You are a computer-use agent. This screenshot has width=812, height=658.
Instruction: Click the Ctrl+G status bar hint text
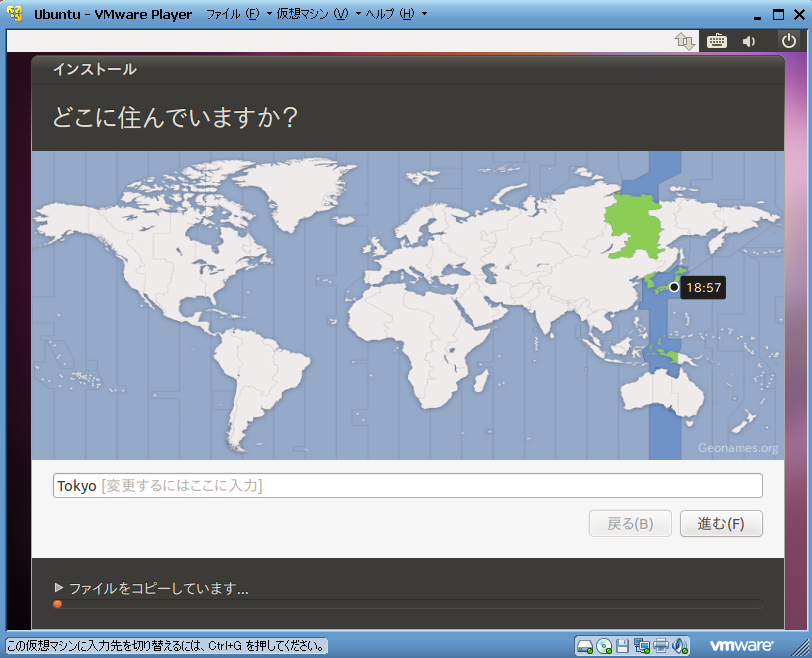[166, 646]
